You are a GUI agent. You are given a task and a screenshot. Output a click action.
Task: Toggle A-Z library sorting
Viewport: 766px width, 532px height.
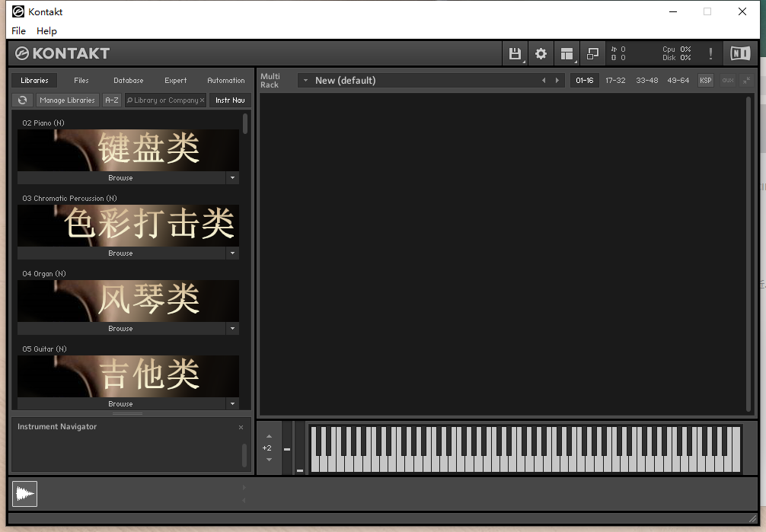(x=112, y=100)
